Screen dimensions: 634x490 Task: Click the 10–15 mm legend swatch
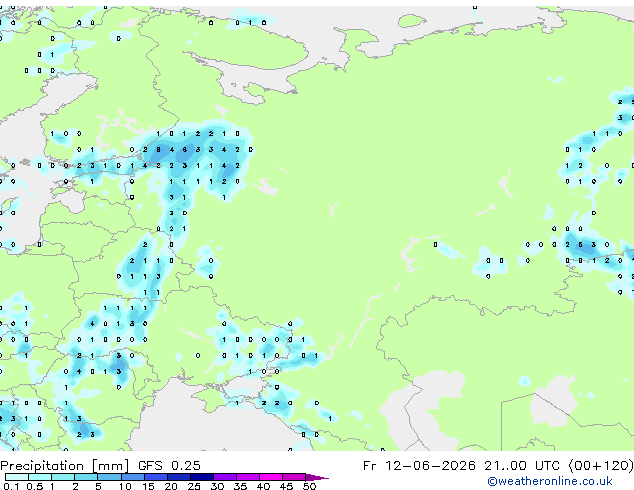132,477
